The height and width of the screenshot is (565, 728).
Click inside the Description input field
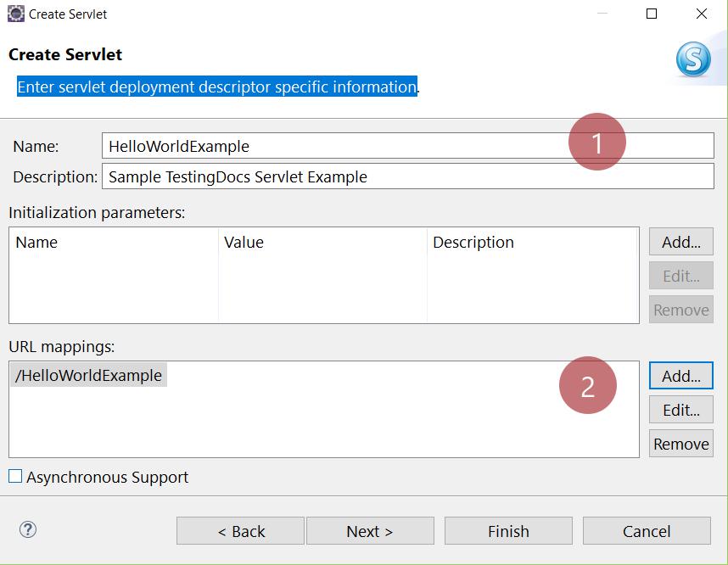[x=339, y=176]
